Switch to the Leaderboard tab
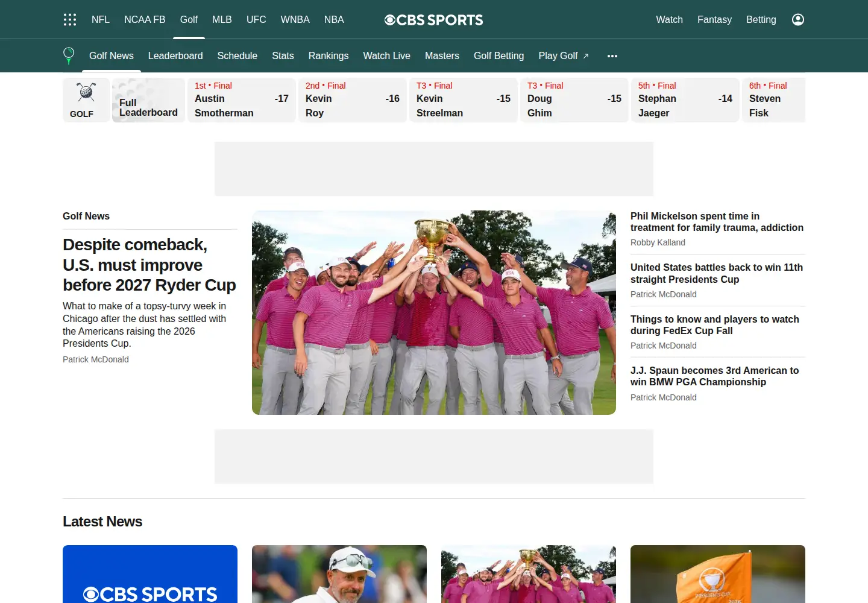This screenshot has width=868, height=603. [x=175, y=55]
